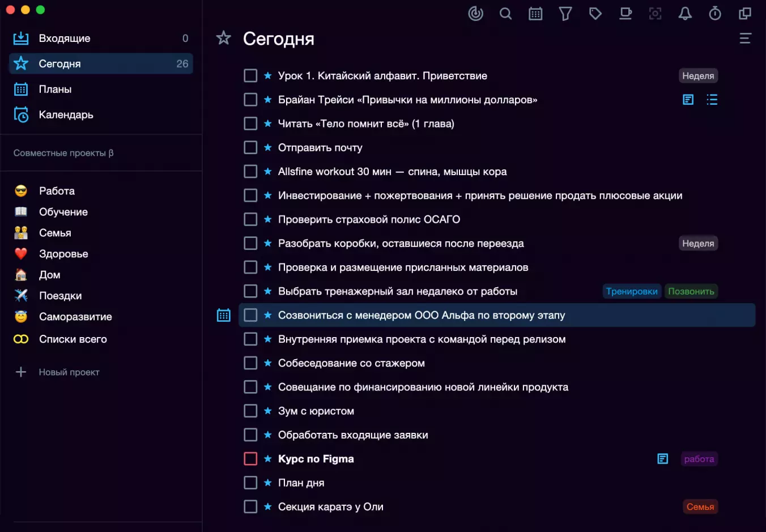
Task: Open Входящие in the sidebar
Action: point(101,38)
